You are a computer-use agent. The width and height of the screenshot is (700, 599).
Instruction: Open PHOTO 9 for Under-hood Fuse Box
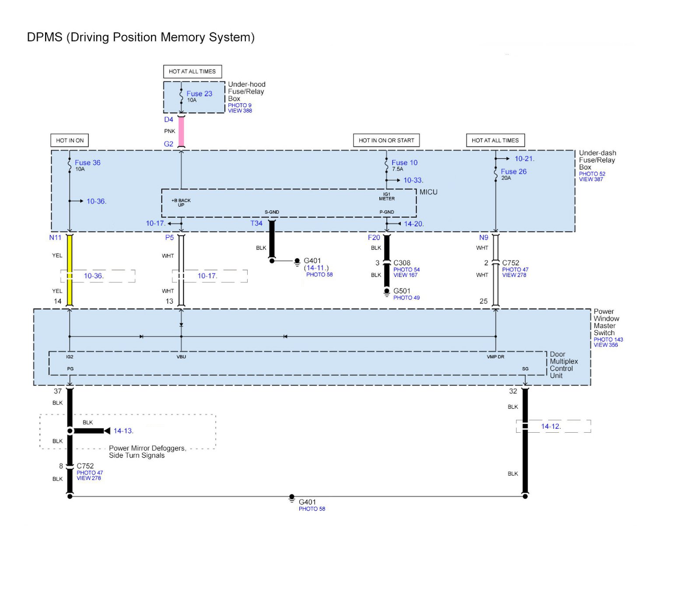pyautogui.click(x=239, y=105)
